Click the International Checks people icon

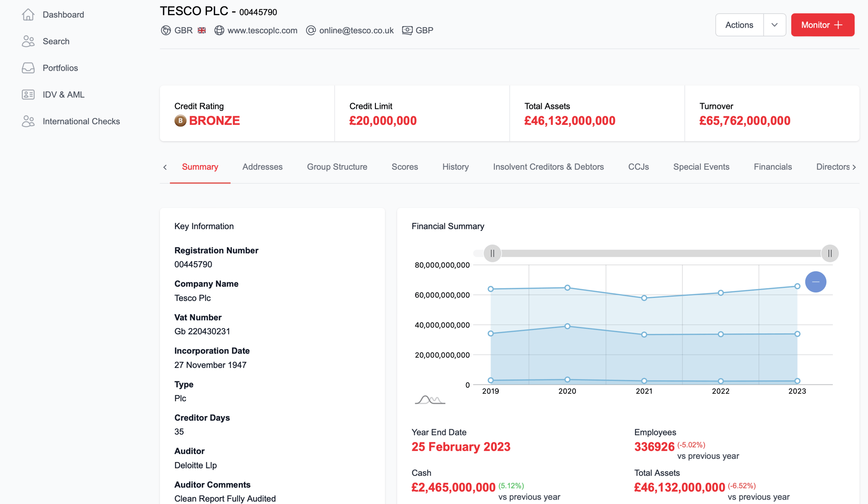pyautogui.click(x=28, y=121)
